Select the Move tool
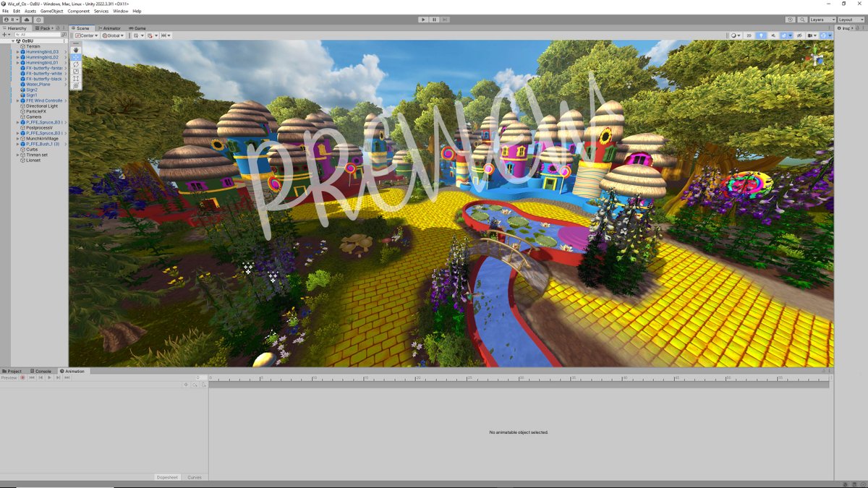Screen dimensions: 868x488 click(76, 57)
